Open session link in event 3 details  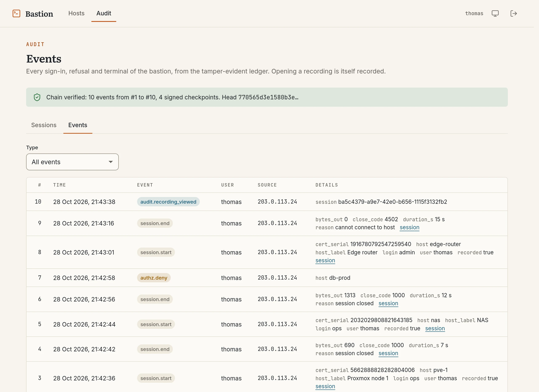[325, 386]
